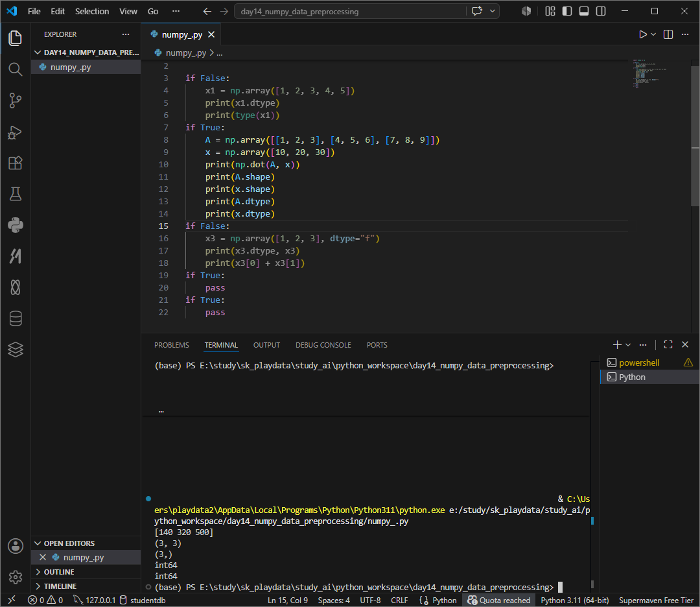The height and width of the screenshot is (607, 700).
Task: Open the Edit menu
Action: 58,11
